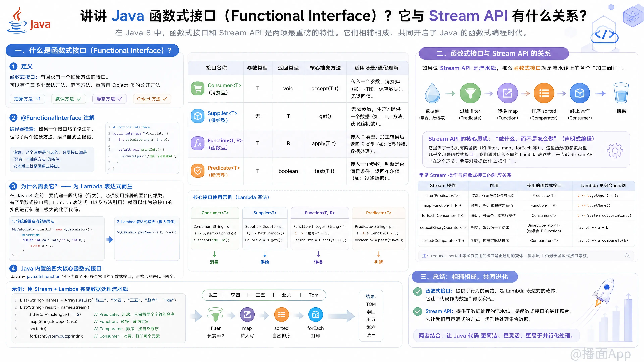Click the 默认方法 pill with checkmark
Viewport: 644px width, 362px height.
click(68, 99)
